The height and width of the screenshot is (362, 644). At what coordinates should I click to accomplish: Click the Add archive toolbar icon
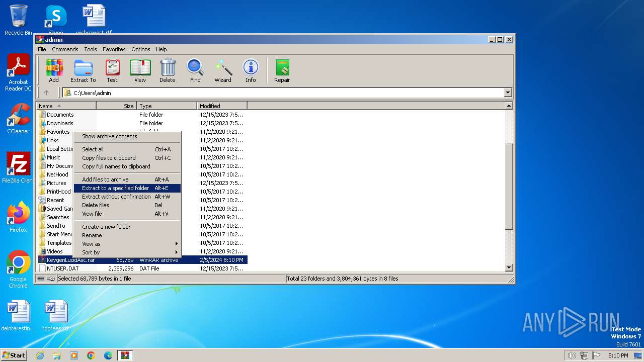[x=54, y=70]
